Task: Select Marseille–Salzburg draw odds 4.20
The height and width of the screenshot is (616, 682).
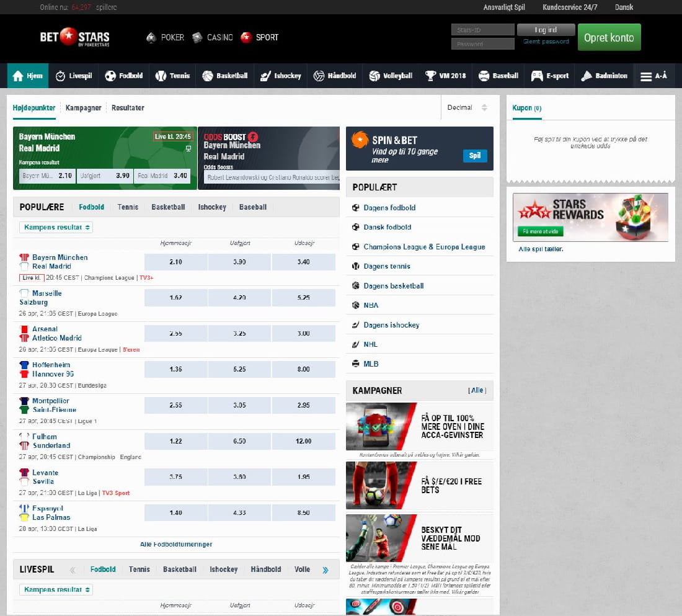Action: 239,298
